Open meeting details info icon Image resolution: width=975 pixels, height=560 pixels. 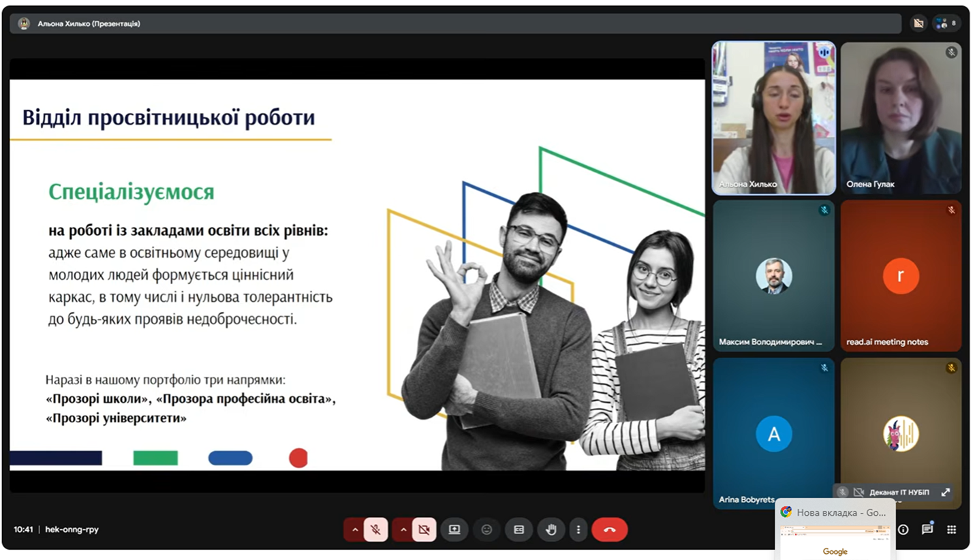click(903, 529)
